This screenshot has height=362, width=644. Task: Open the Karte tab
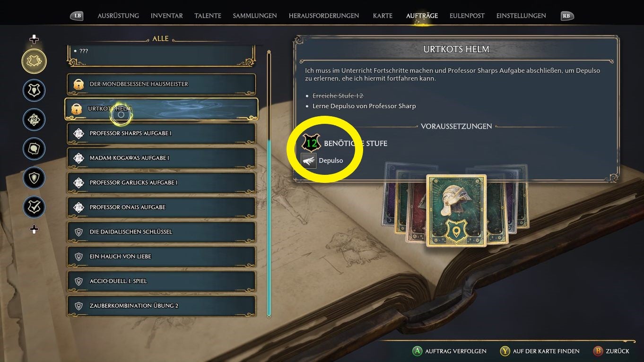(x=383, y=16)
